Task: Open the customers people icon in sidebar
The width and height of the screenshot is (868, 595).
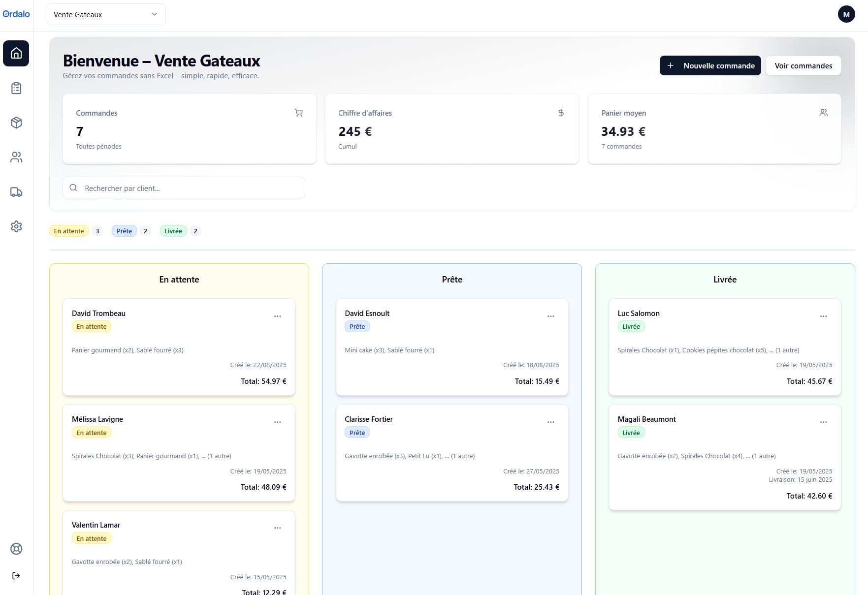Action: pyautogui.click(x=16, y=157)
